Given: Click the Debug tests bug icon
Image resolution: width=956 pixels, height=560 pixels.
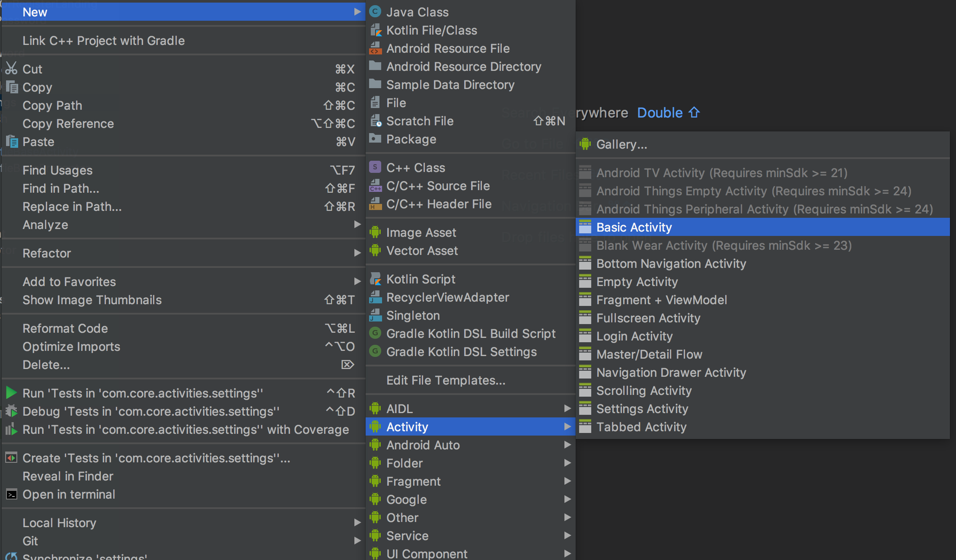Looking at the screenshot, I should click(11, 411).
